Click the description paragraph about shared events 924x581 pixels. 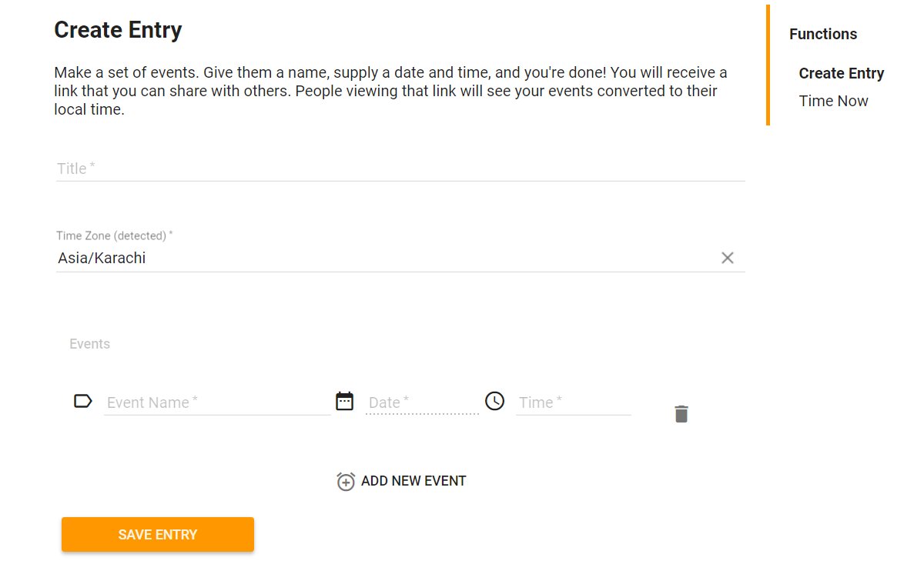pyautogui.click(x=390, y=91)
